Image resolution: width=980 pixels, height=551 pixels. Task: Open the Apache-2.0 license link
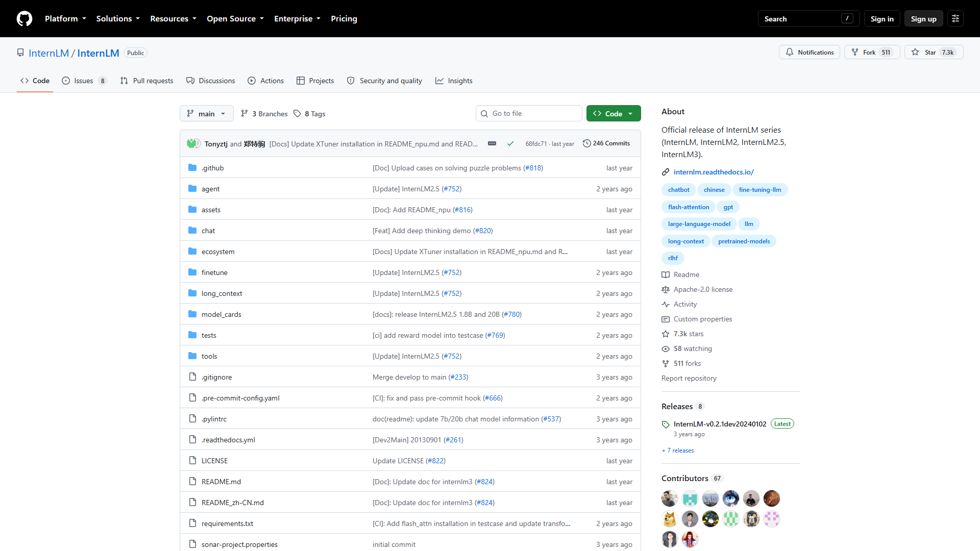point(697,289)
